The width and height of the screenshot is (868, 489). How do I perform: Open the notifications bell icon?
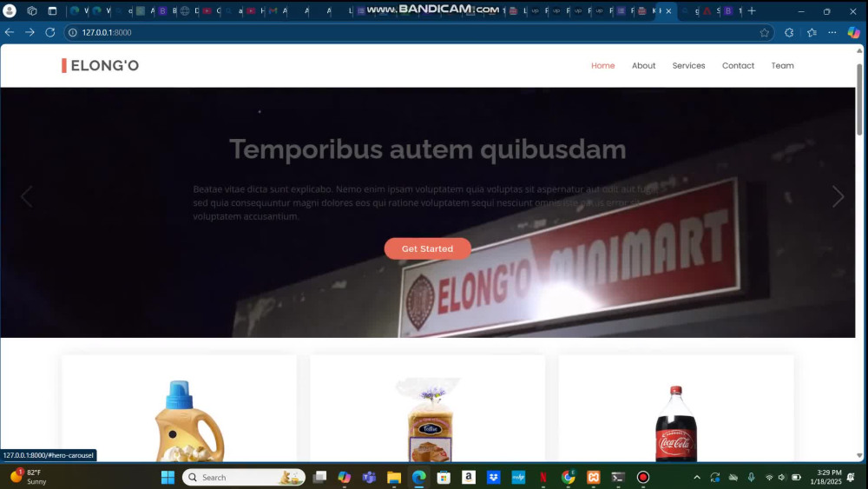(x=851, y=478)
